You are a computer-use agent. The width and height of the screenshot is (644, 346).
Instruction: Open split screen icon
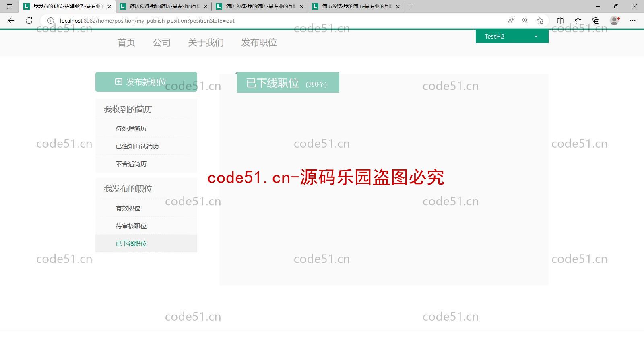pyautogui.click(x=560, y=21)
